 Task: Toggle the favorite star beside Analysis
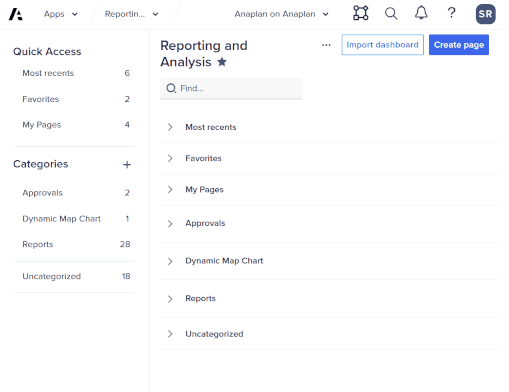point(222,62)
